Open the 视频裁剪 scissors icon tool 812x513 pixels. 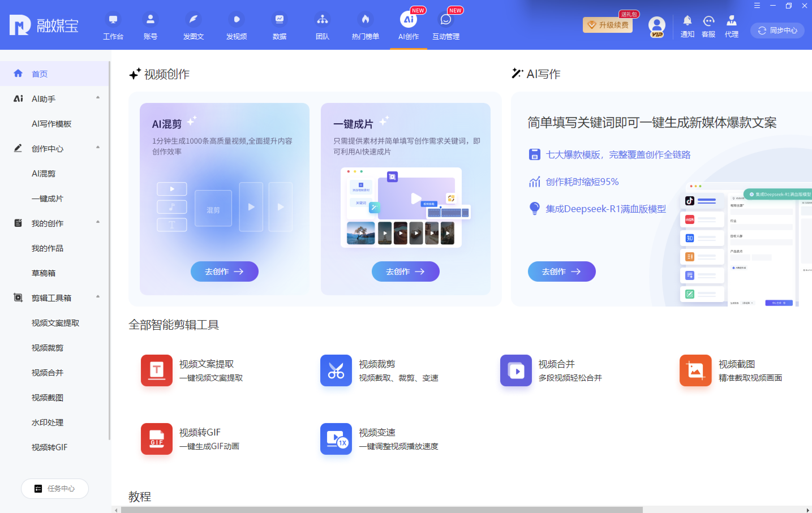[336, 370]
